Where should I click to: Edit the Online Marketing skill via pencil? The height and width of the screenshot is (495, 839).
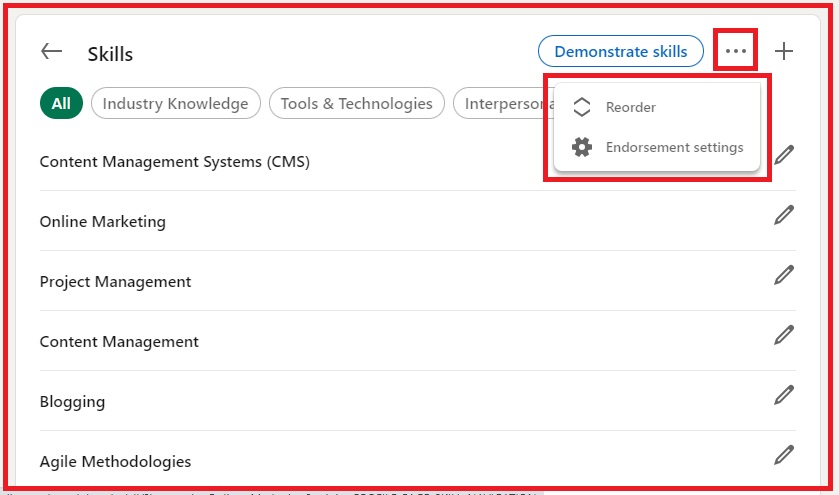tap(784, 214)
